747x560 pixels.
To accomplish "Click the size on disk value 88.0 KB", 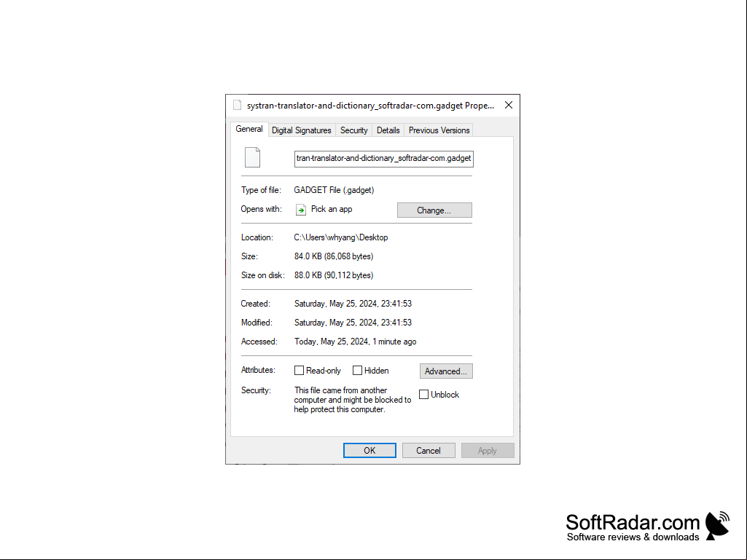I will pos(334,275).
